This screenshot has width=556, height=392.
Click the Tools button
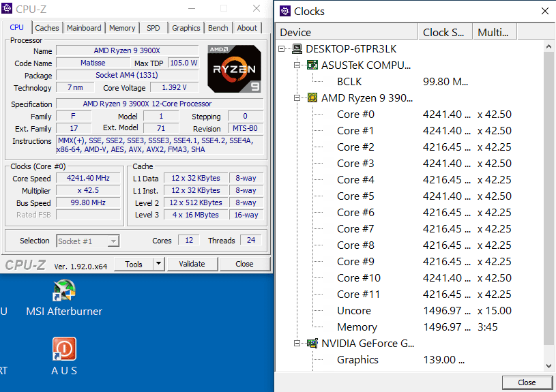pos(134,264)
